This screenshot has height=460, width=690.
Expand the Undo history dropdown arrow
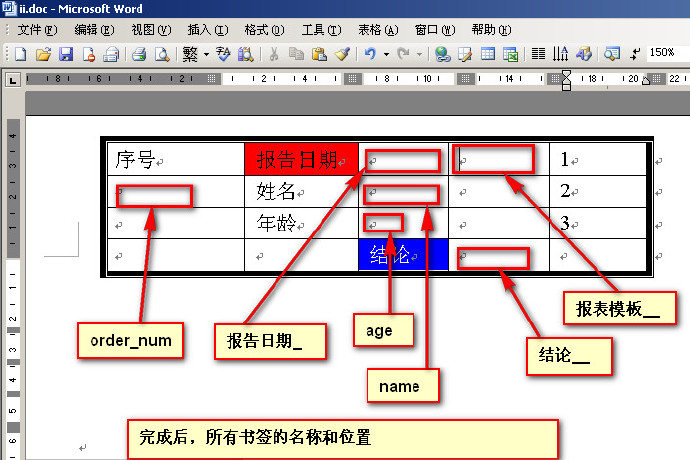click(x=386, y=55)
